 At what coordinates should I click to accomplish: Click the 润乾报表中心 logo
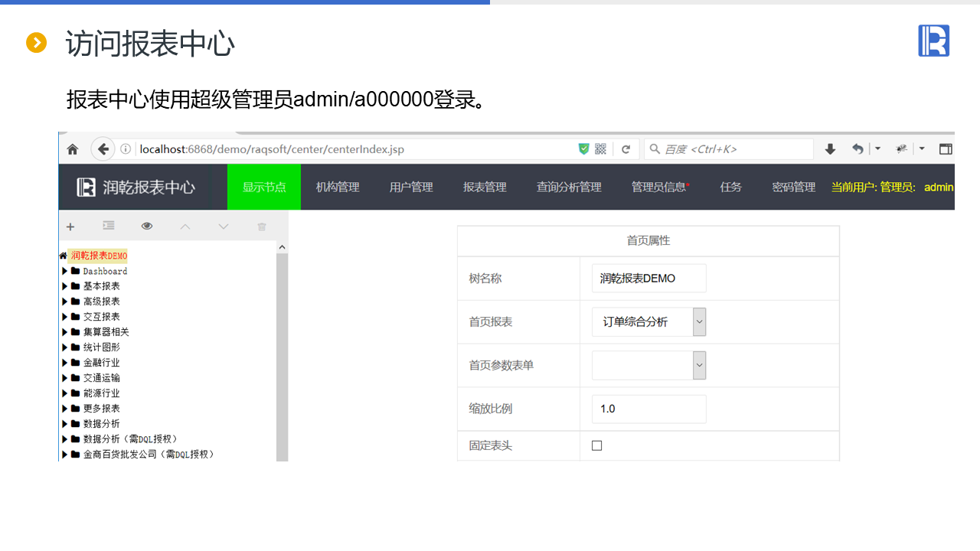[x=136, y=187]
